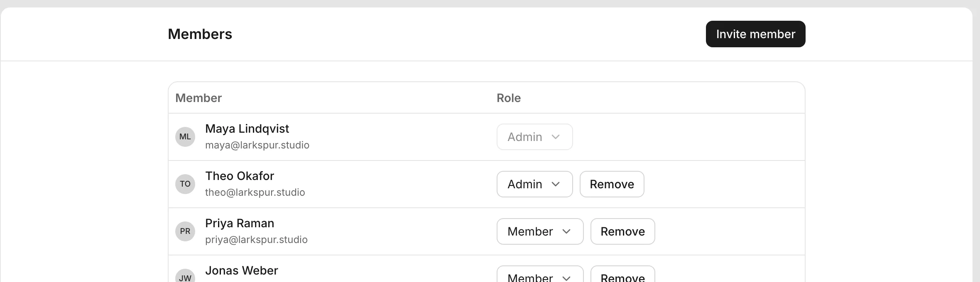This screenshot has height=282, width=980.
Task: Remove Theo Okafor from members
Action: point(612,184)
